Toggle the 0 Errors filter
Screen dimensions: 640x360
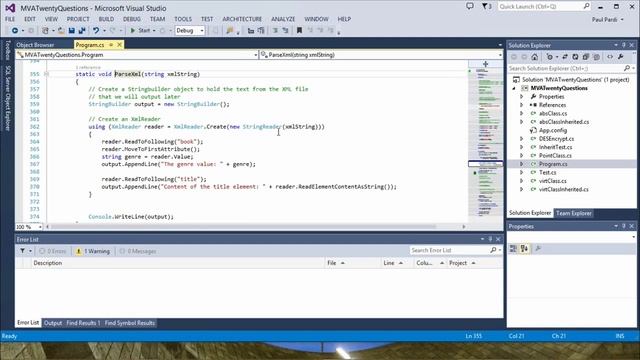coord(52,251)
